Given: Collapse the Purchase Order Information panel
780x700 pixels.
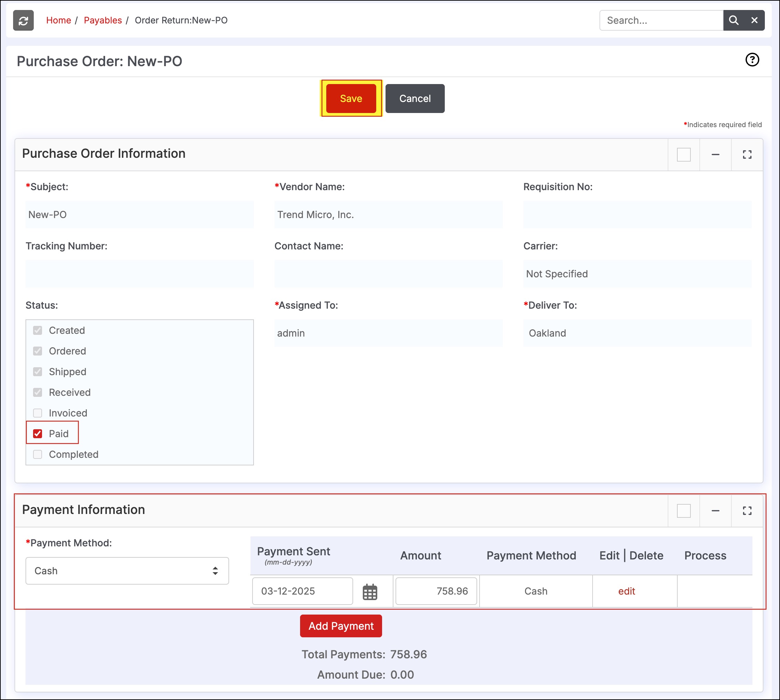Looking at the screenshot, I should 715,155.
